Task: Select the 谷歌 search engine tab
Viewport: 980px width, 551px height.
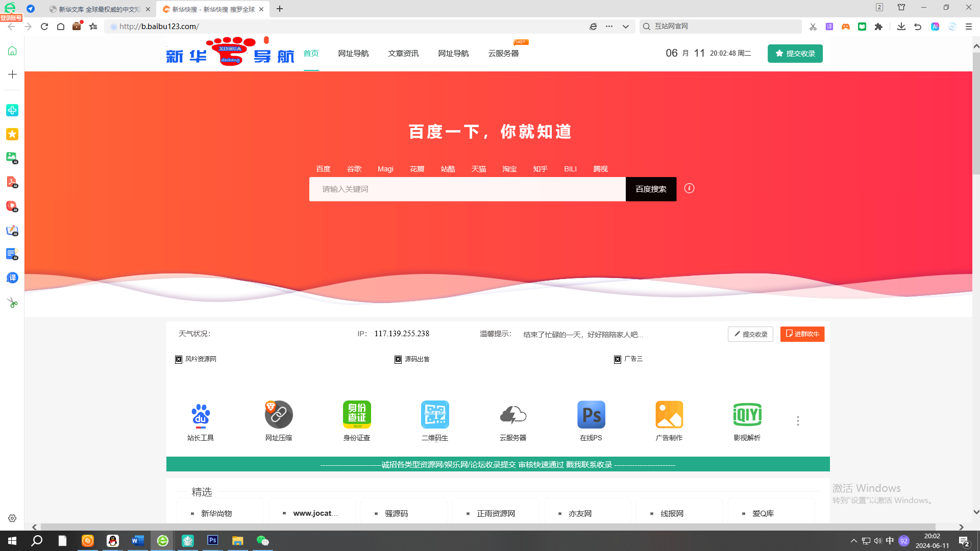Action: (x=354, y=169)
